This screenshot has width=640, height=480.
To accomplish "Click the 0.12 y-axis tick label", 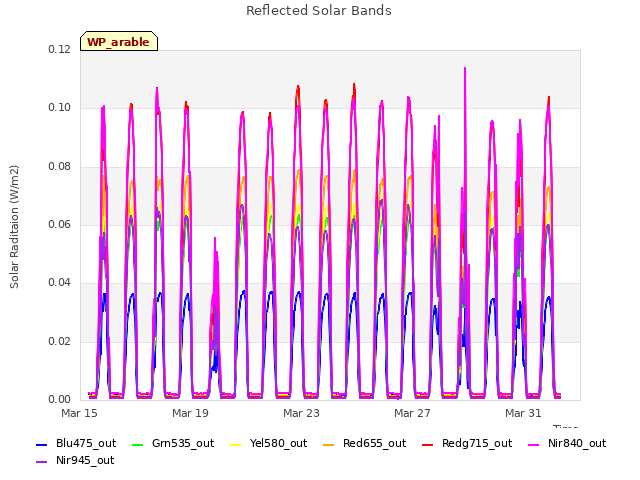I will pos(60,50).
